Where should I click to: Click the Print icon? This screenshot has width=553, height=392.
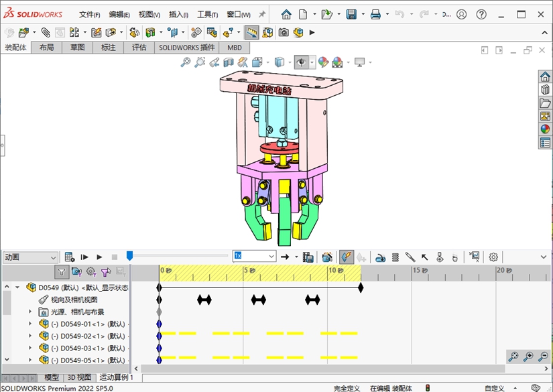tap(376, 14)
